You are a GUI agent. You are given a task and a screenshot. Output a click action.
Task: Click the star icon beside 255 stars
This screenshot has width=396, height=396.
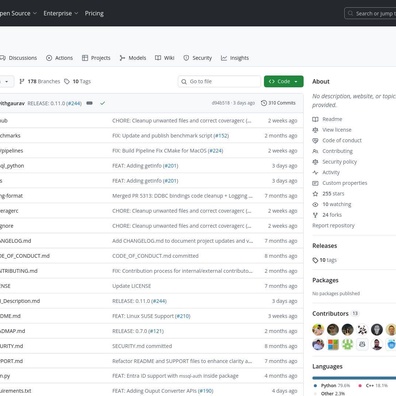(x=315, y=194)
